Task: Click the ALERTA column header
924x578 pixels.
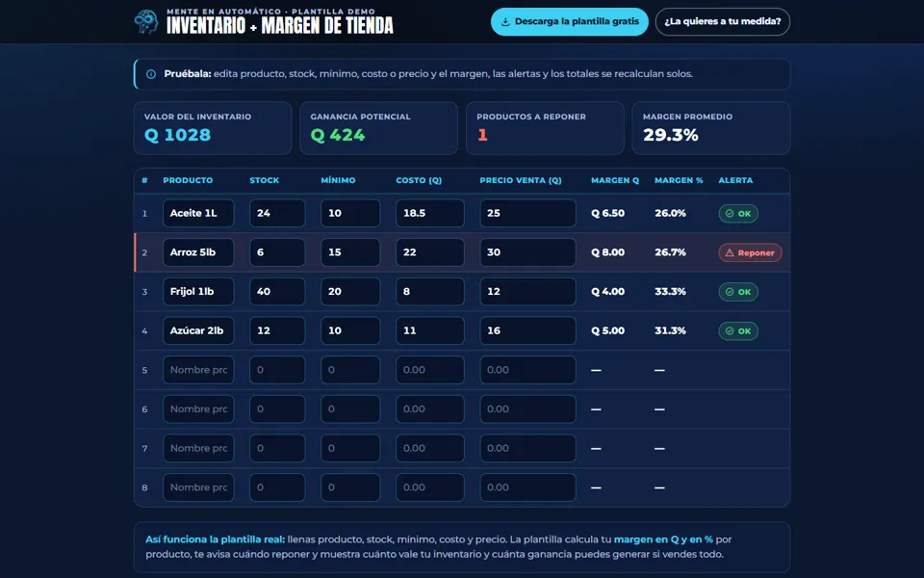Action: pos(735,180)
